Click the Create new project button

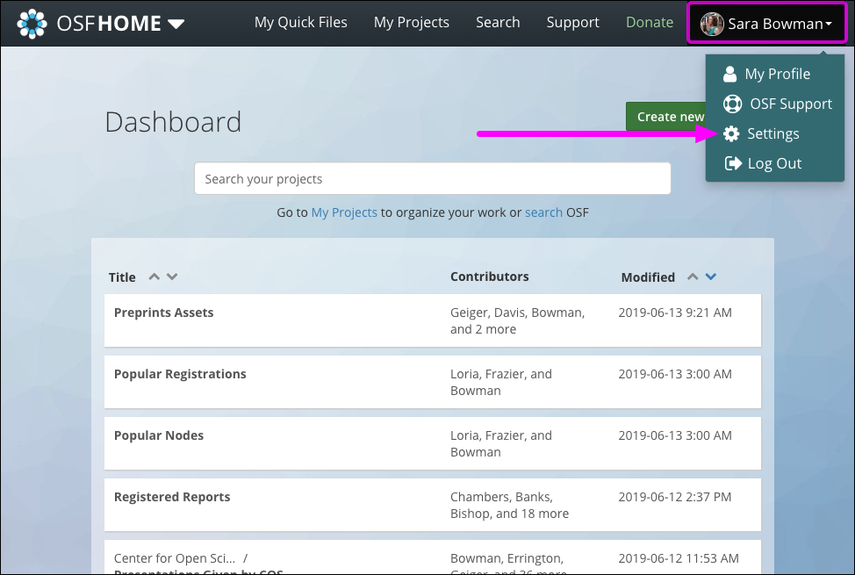click(666, 117)
